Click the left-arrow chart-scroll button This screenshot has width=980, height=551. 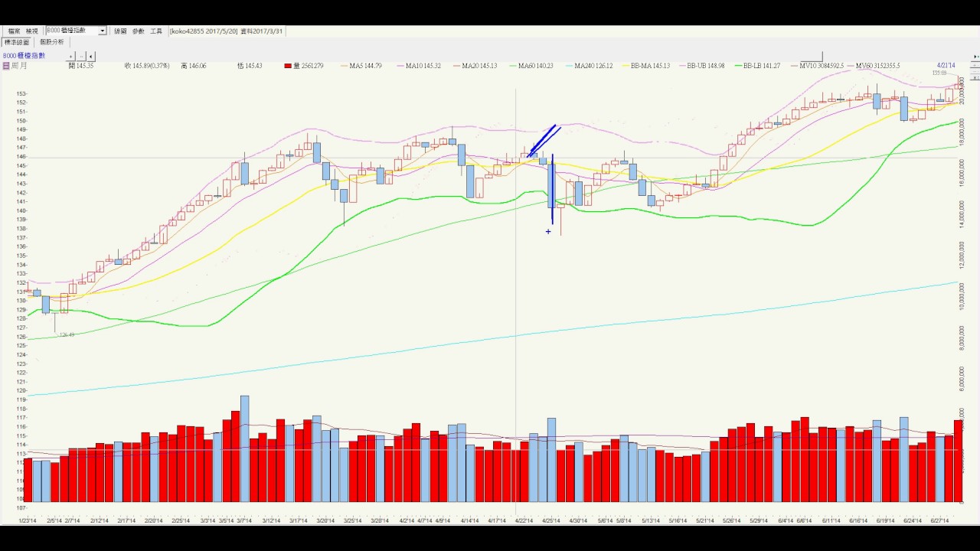click(91, 56)
